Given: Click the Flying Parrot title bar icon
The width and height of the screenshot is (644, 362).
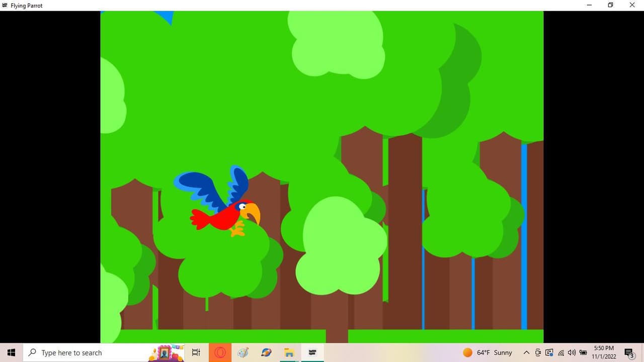Looking at the screenshot, I should [5, 5].
